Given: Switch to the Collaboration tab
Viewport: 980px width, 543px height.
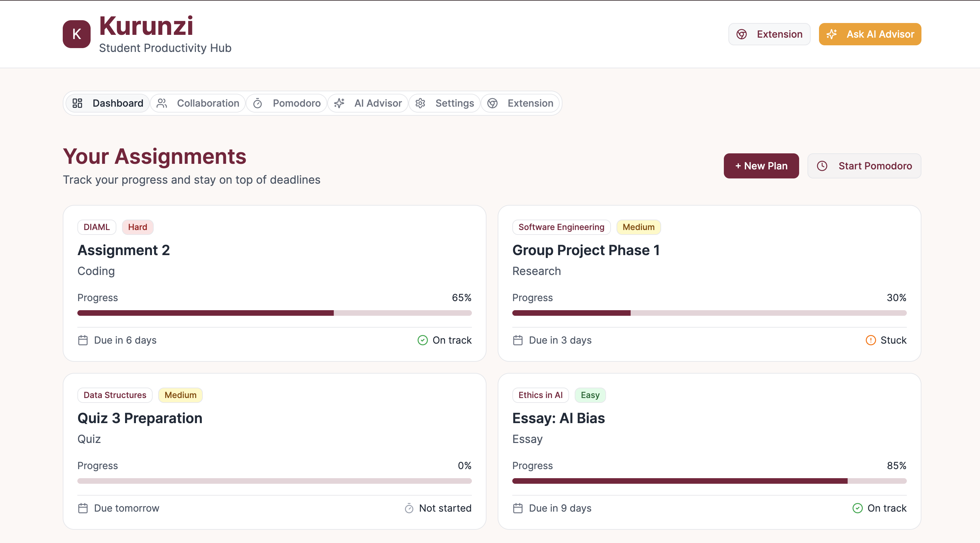Looking at the screenshot, I should pyautogui.click(x=198, y=103).
